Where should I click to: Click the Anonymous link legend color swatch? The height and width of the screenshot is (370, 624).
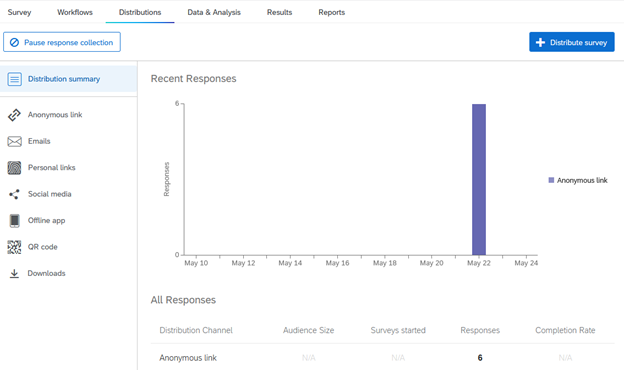(551, 180)
